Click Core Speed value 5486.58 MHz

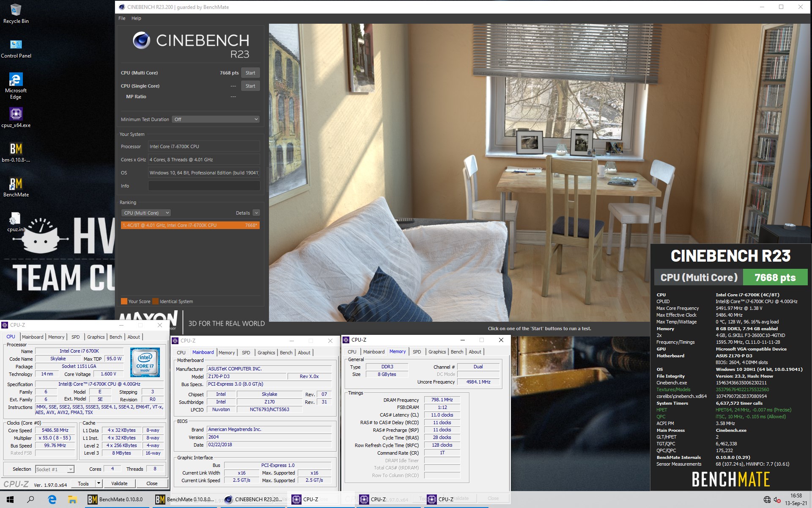(55, 430)
